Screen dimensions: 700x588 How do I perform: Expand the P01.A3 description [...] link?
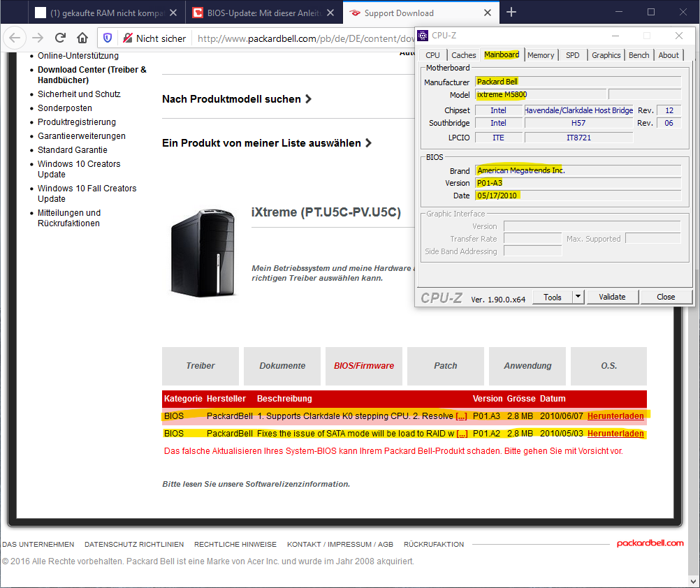(461, 416)
